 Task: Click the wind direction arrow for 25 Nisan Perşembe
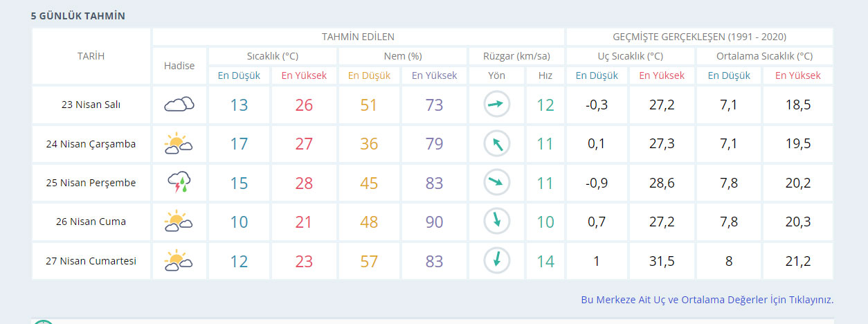point(496,183)
